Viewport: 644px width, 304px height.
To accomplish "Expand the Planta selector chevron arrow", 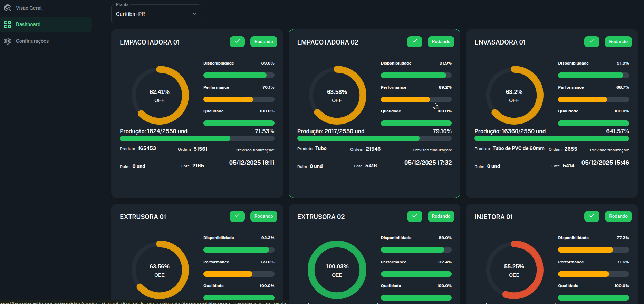I will click(194, 14).
